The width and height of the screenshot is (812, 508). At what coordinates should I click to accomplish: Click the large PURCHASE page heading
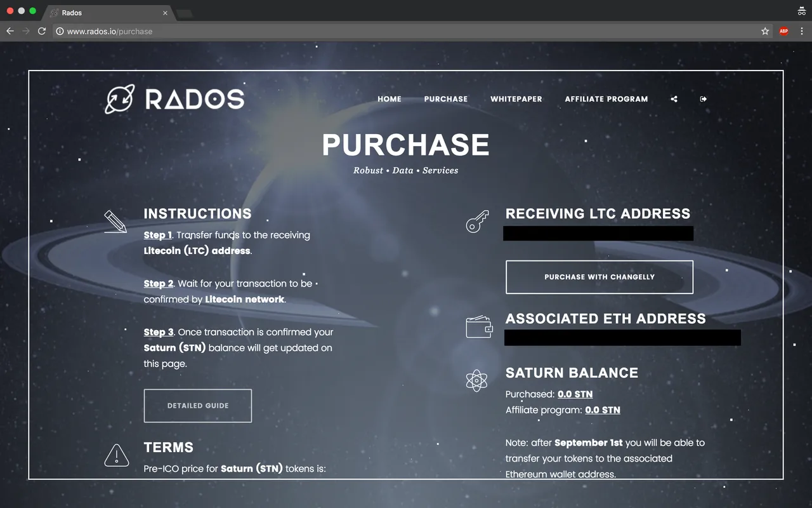click(406, 145)
